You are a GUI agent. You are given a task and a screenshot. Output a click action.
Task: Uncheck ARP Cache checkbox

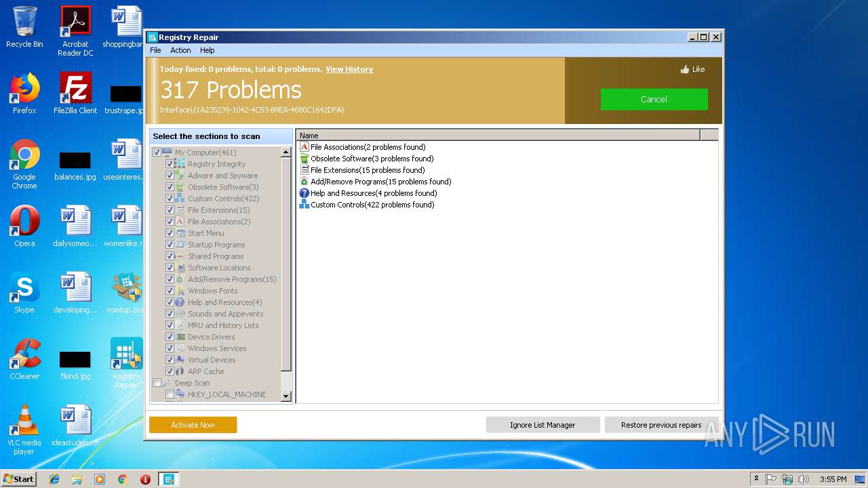click(x=170, y=371)
